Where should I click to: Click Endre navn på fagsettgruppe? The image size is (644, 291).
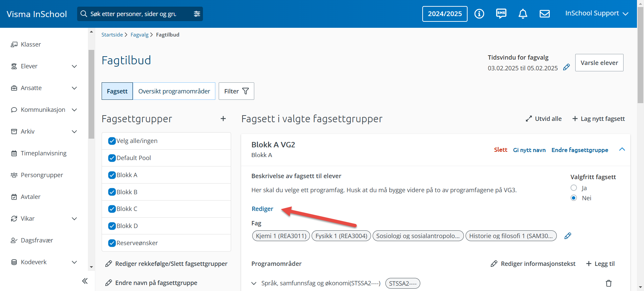click(x=151, y=283)
